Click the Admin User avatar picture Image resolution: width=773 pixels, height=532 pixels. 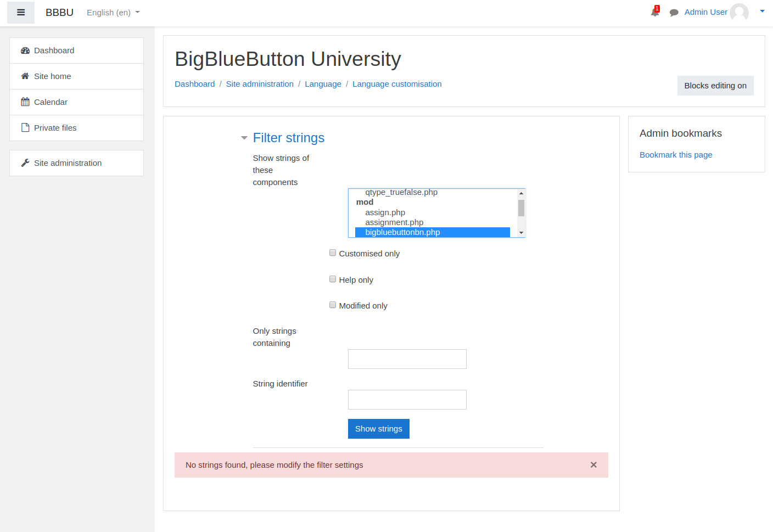tap(739, 12)
